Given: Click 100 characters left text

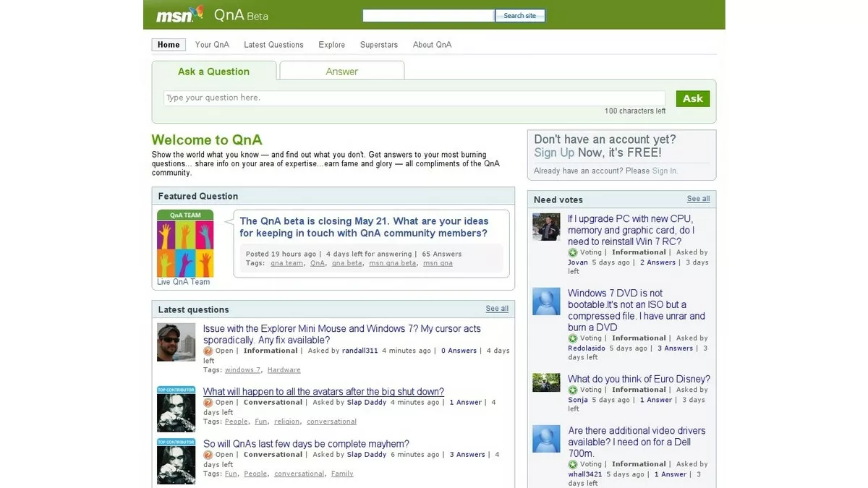Looking at the screenshot, I should point(635,111).
